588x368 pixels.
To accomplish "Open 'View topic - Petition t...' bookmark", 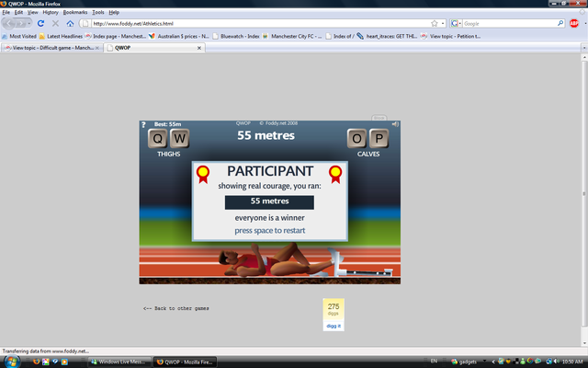I will [x=451, y=37].
